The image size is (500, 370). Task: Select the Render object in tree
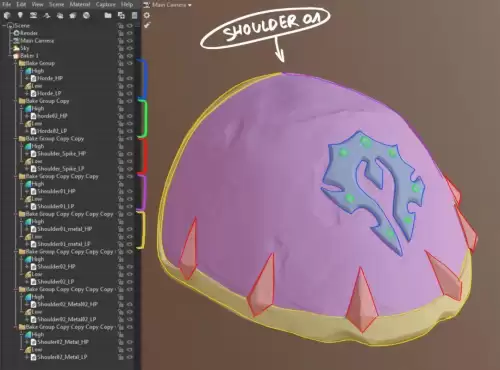(x=29, y=33)
